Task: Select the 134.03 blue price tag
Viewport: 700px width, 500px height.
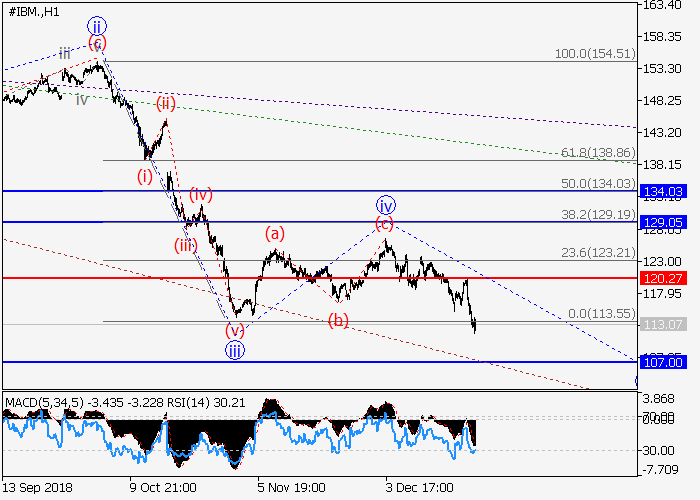Action: tap(663, 191)
